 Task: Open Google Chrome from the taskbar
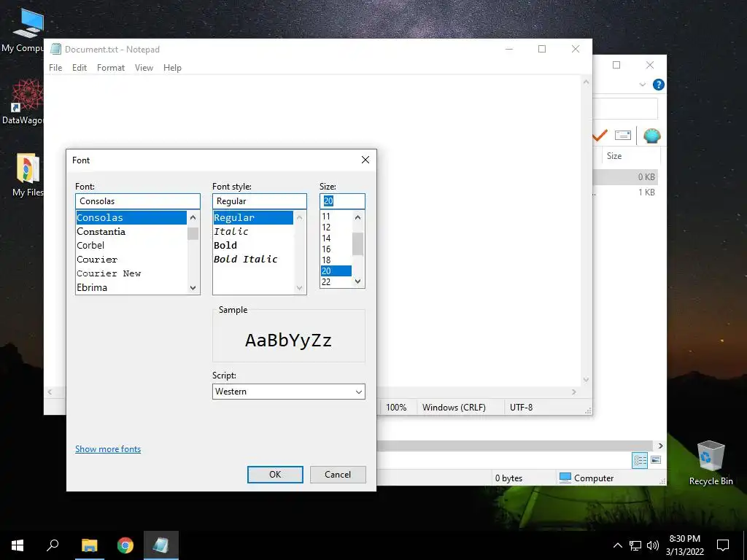click(125, 545)
